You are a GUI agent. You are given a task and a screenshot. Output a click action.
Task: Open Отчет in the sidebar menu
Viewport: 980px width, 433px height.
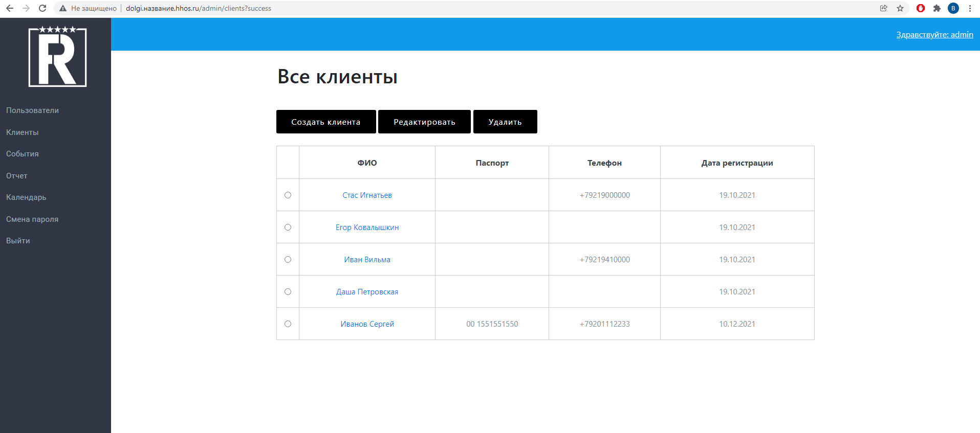(17, 176)
